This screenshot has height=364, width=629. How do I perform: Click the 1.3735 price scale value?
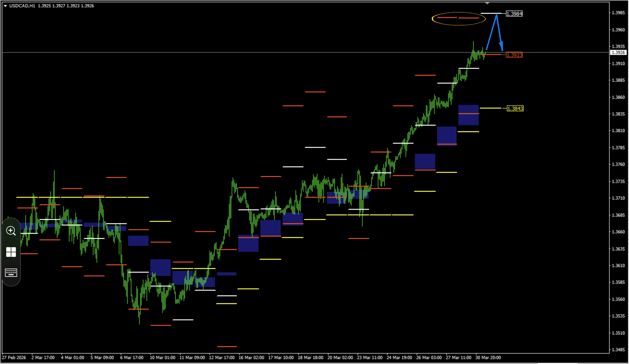(x=618, y=181)
